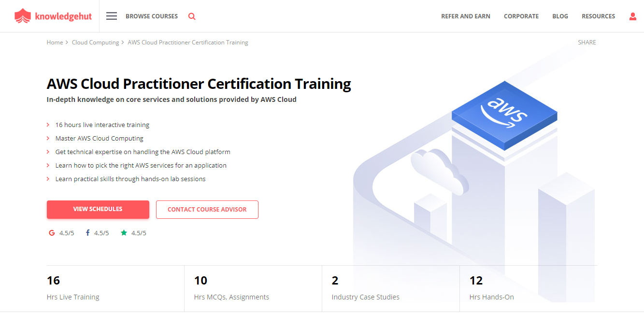Open the search icon in the header
This screenshot has width=644, height=313.
[x=192, y=16]
